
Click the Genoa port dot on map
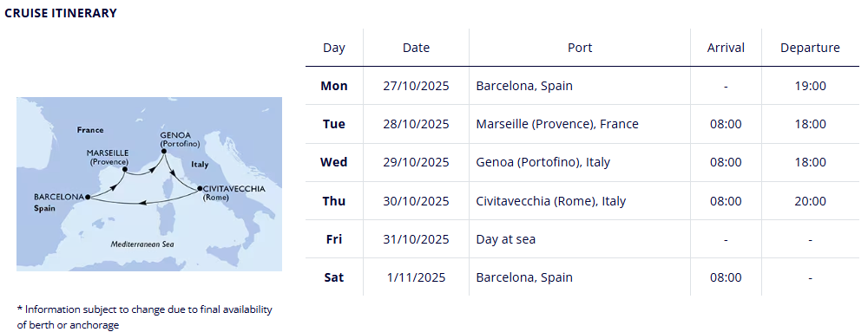164,150
